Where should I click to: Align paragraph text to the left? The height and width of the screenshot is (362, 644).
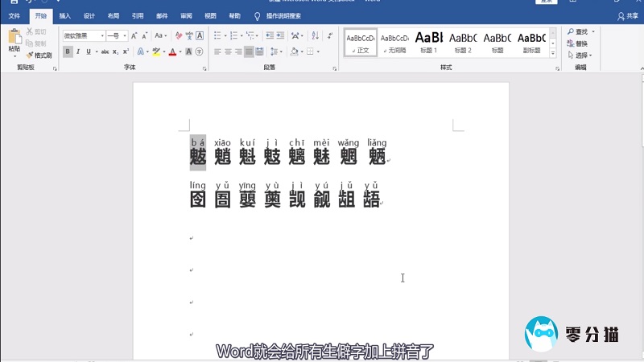tap(217, 51)
